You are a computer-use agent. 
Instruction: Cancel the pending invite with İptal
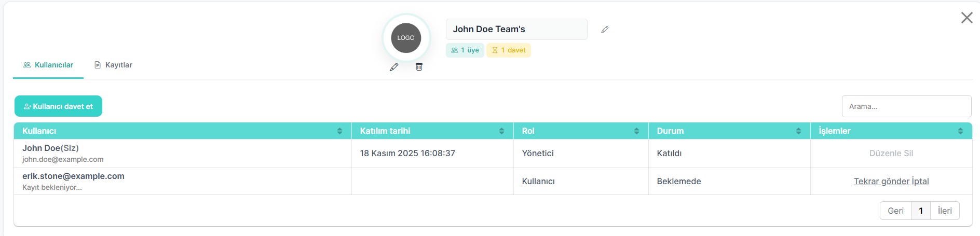(920, 182)
